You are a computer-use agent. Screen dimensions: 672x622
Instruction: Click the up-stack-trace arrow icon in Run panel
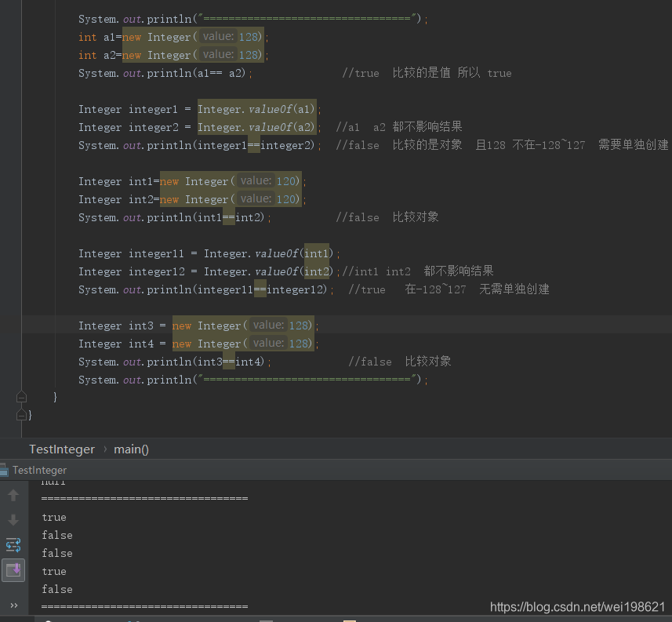click(x=13, y=495)
